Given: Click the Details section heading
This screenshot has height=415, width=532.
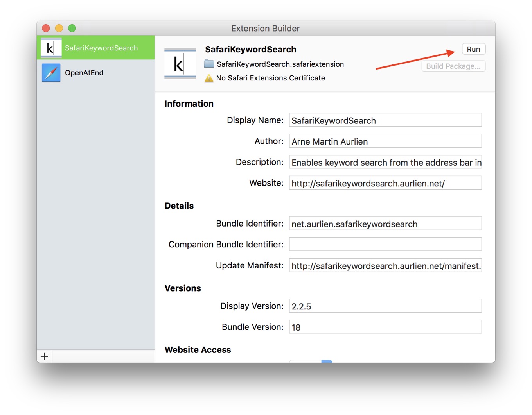Looking at the screenshot, I should [x=179, y=206].
